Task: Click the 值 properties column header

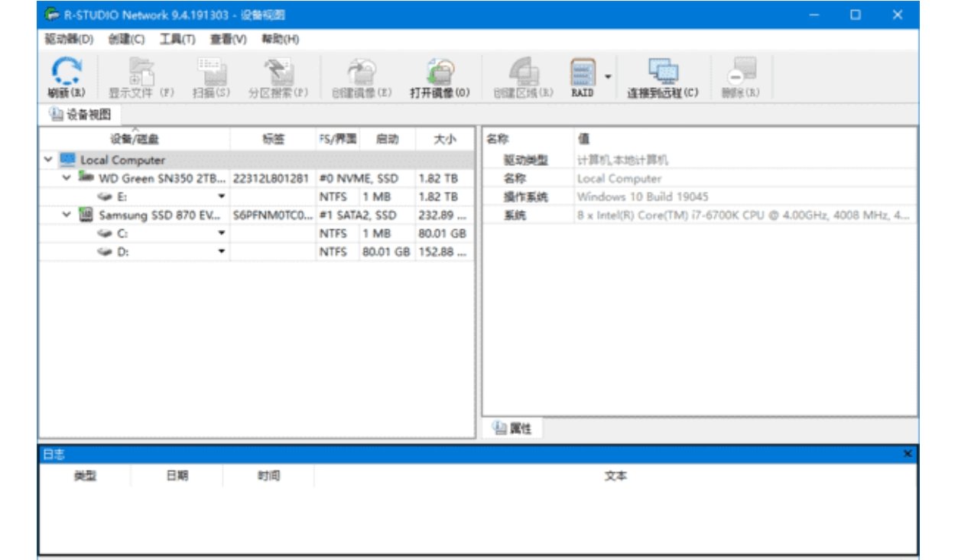Action: pyautogui.click(x=583, y=139)
